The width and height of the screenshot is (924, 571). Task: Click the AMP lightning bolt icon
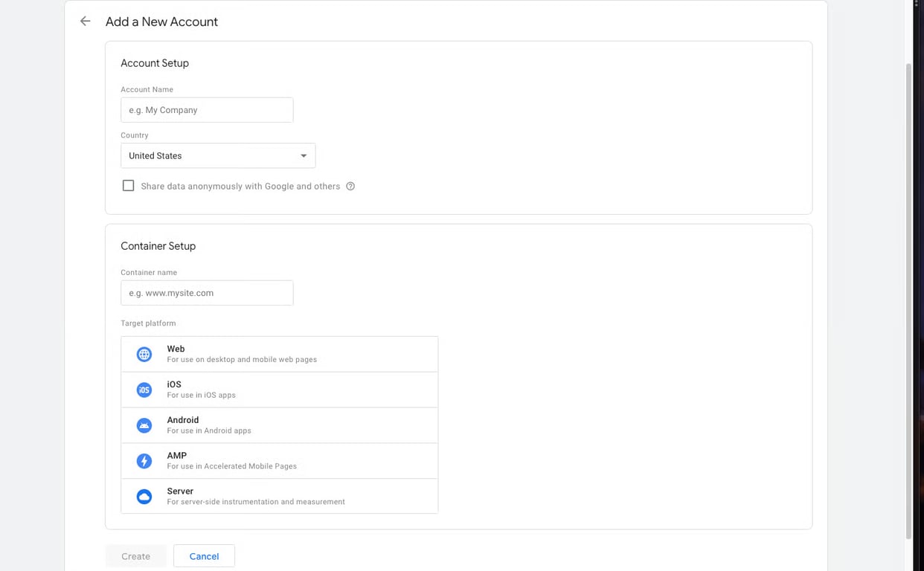click(x=144, y=461)
